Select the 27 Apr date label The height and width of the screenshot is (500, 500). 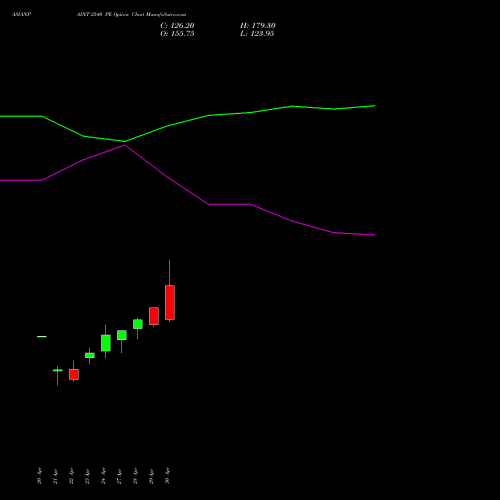[x=119, y=476]
